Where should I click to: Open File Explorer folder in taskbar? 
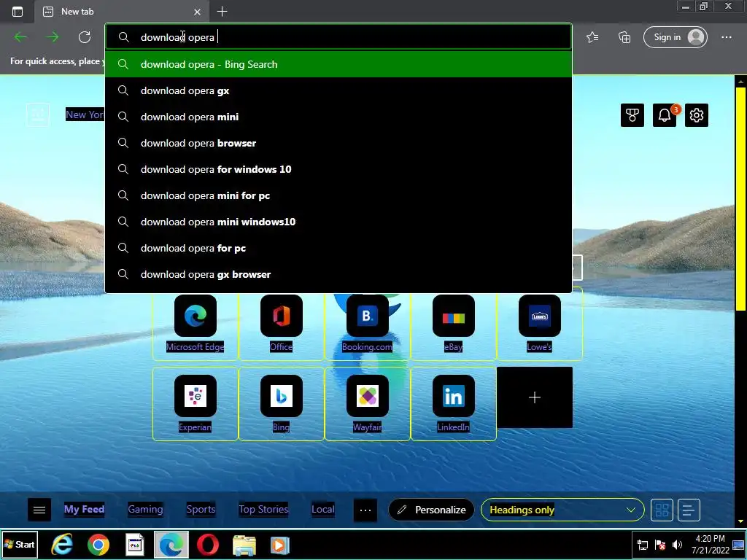[x=244, y=545]
